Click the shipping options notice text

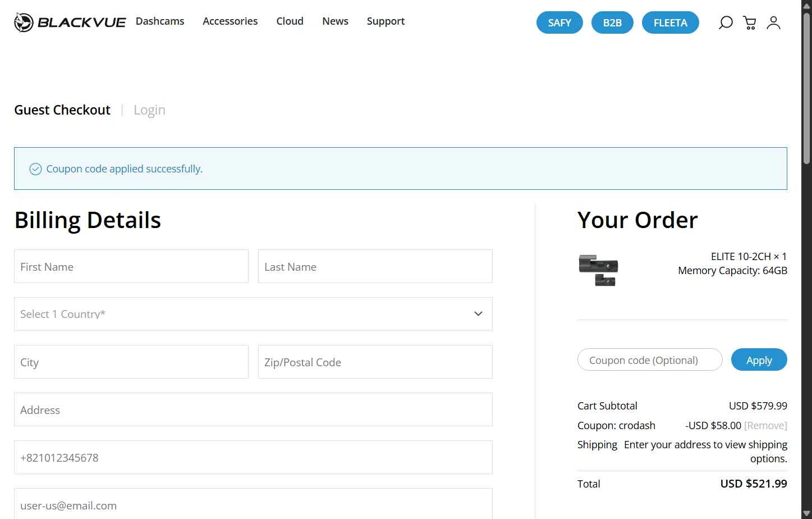coord(705,452)
